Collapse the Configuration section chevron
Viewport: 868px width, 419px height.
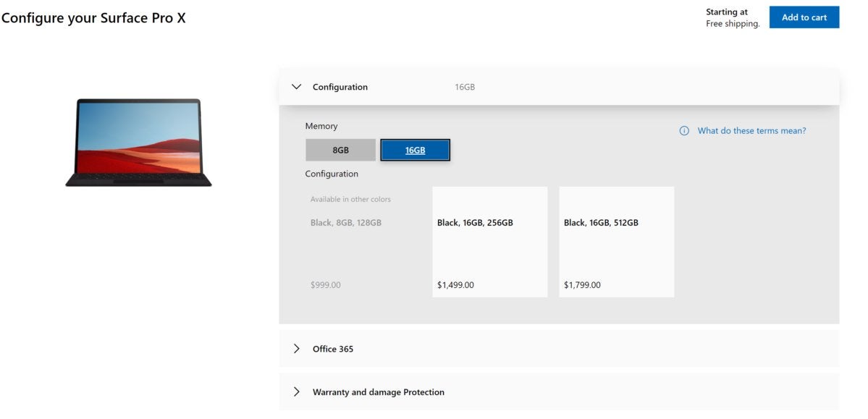[297, 87]
